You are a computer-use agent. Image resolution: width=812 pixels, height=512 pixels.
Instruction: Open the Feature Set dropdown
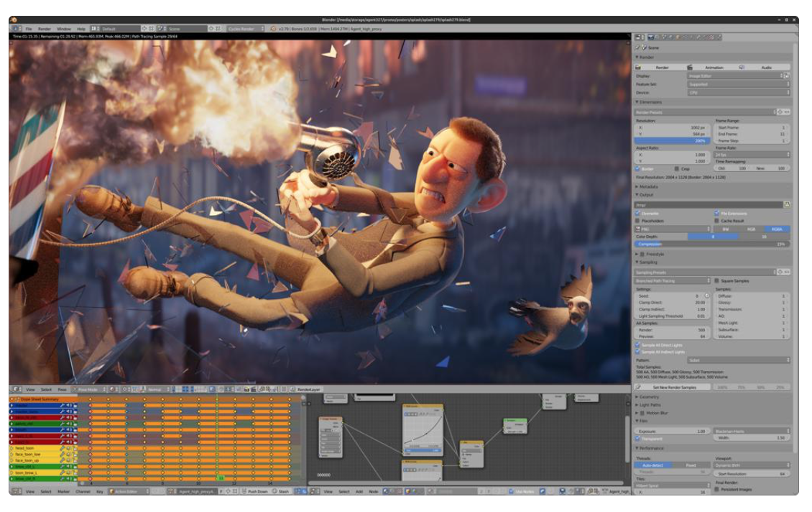click(x=739, y=84)
